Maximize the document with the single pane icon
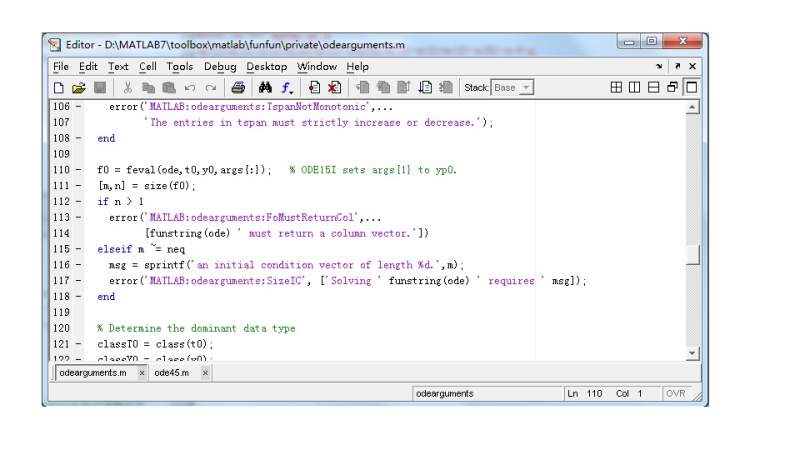 (x=691, y=88)
